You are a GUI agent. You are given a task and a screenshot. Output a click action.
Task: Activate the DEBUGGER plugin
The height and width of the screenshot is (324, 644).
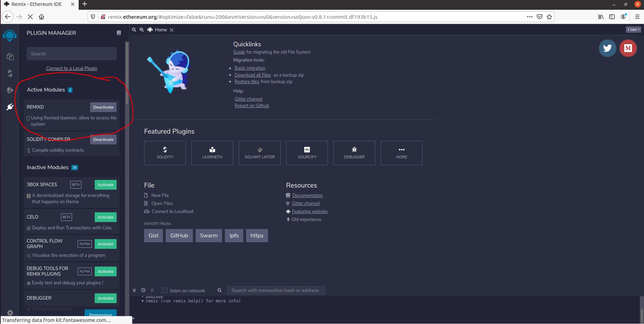[105, 298]
